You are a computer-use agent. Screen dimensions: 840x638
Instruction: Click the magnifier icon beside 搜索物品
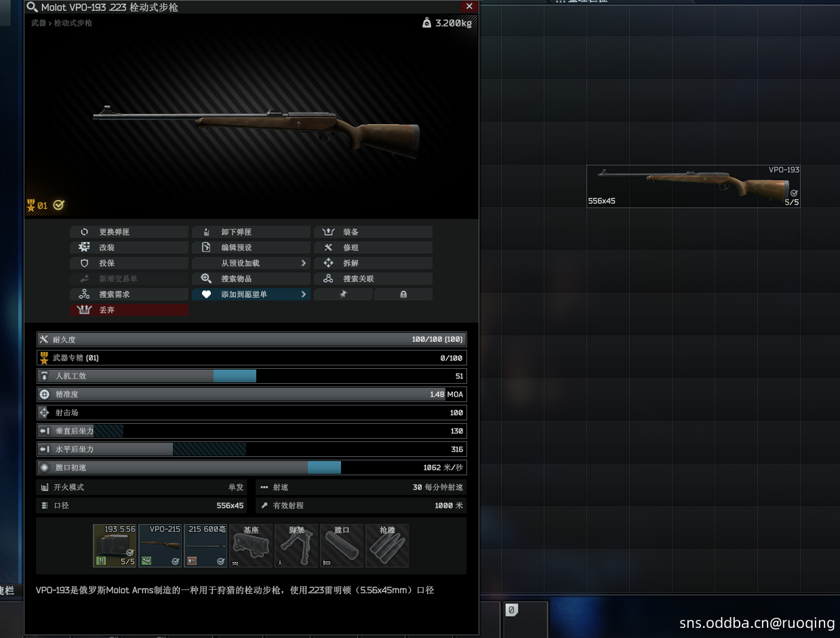[x=206, y=279]
